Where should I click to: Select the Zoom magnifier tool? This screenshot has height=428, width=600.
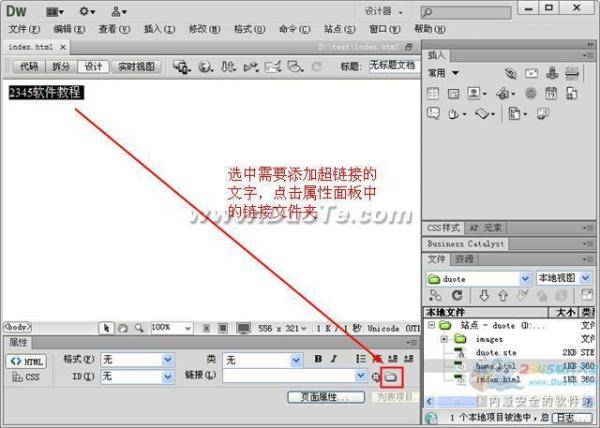[x=138, y=327]
